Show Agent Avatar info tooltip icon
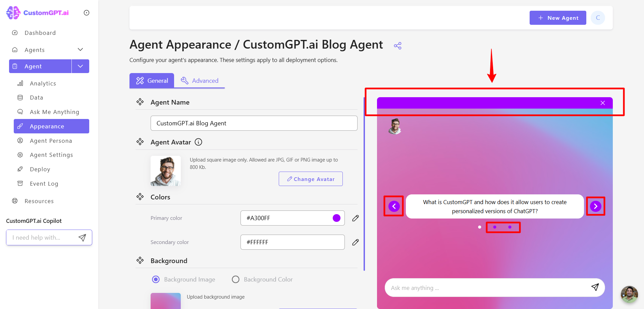 coord(199,142)
